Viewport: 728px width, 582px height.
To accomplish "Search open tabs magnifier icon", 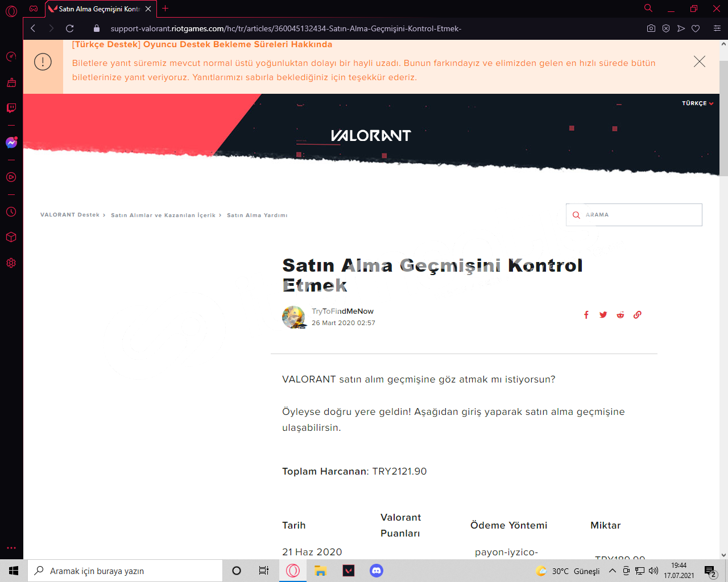I will pos(648,9).
